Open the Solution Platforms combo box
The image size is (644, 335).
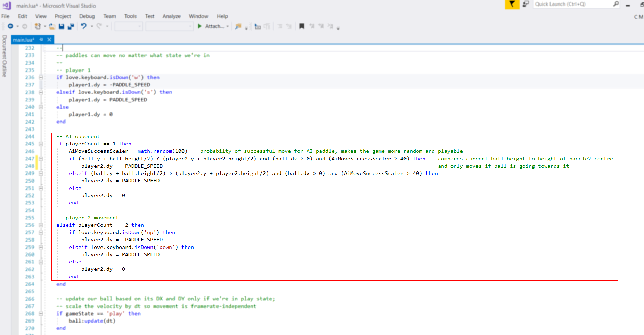(169, 26)
